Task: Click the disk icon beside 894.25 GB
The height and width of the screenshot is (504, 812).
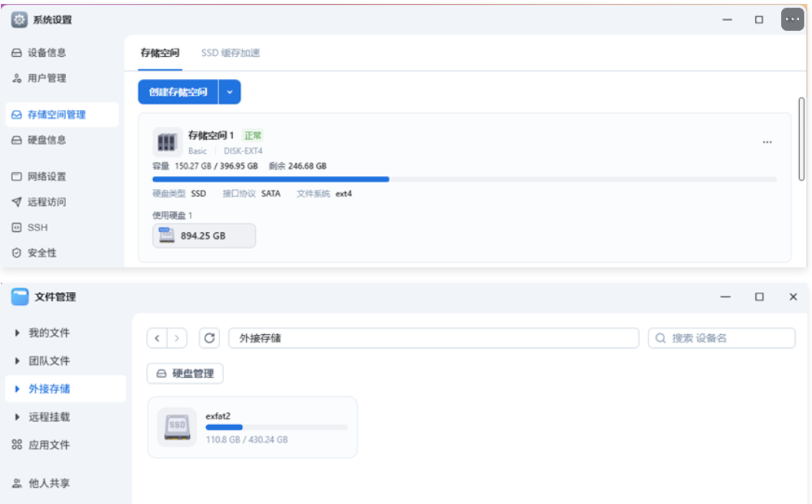Action: tap(166, 235)
